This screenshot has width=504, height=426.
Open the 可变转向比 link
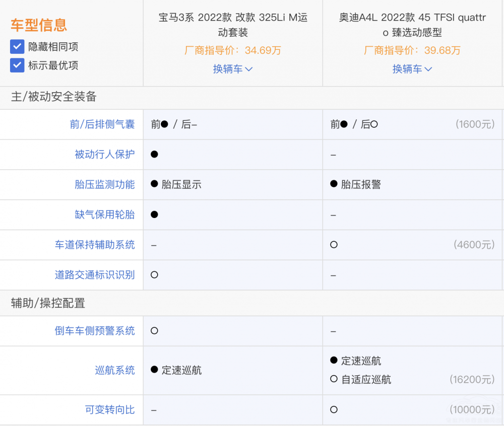pyautogui.click(x=110, y=410)
